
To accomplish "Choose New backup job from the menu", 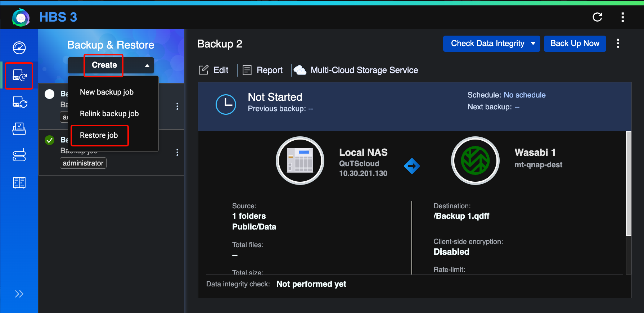I will pyautogui.click(x=107, y=92).
